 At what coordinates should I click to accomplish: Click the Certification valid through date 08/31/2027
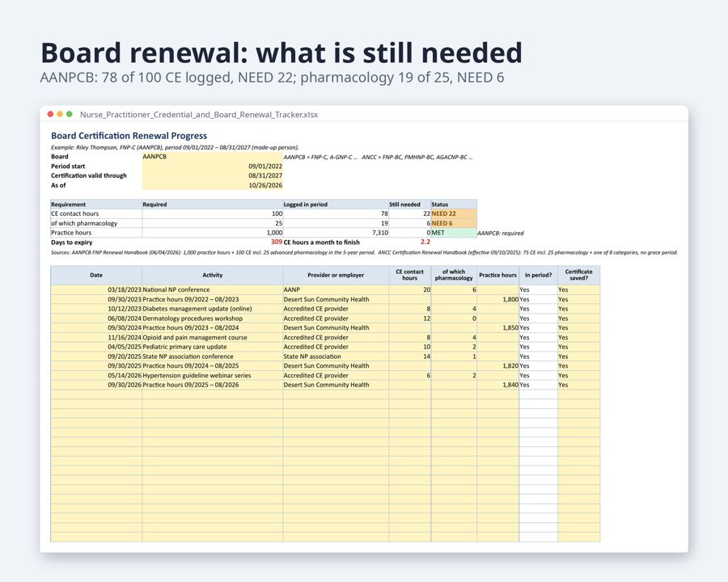pyautogui.click(x=213, y=175)
